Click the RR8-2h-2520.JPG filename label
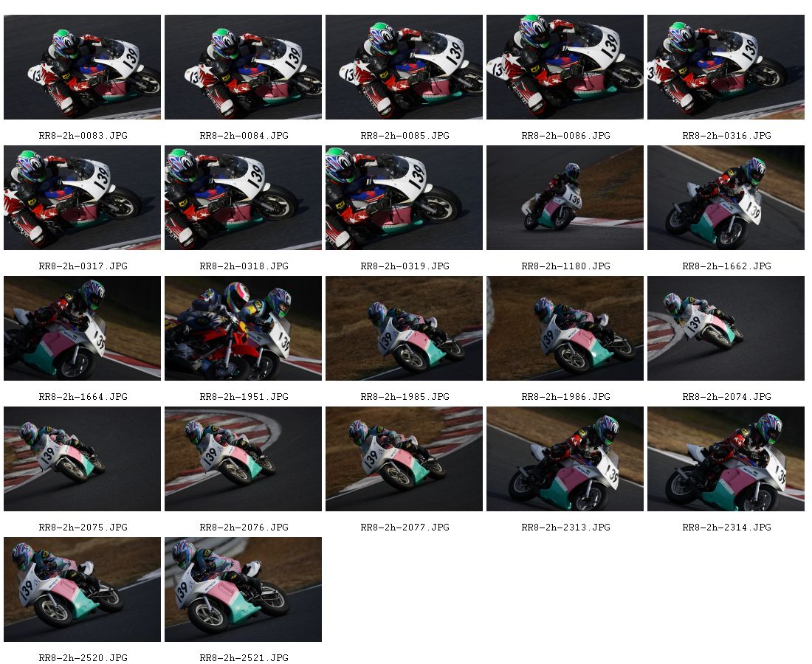This screenshot has width=812, height=664. pyautogui.click(x=83, y=658)
